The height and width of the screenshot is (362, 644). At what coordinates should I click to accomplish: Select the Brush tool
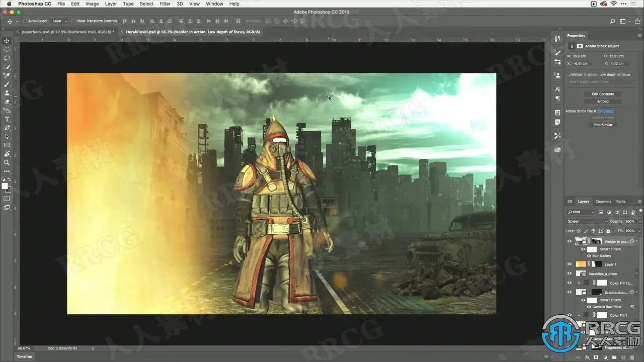(7, 84)
